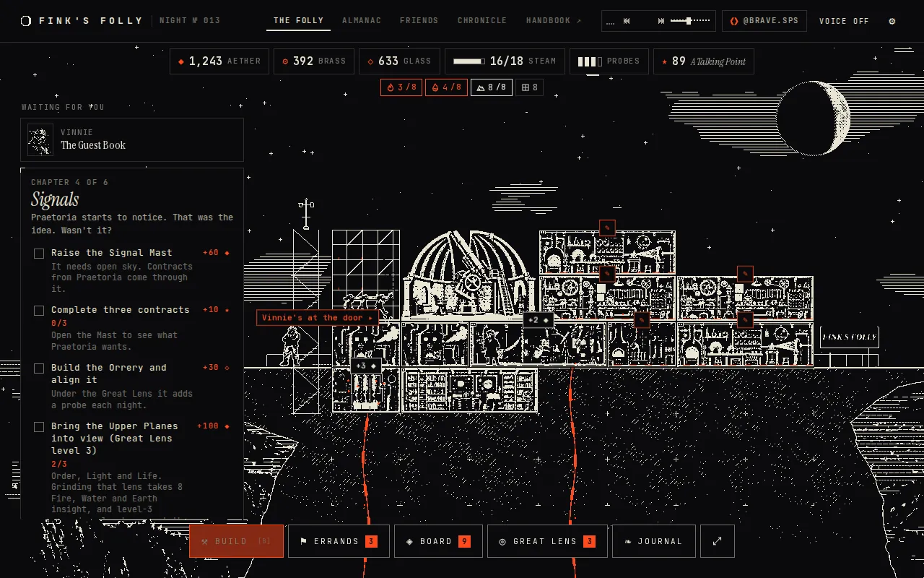Adjust the music volume slider
924x578 pixels.
(x=691, y=21)
